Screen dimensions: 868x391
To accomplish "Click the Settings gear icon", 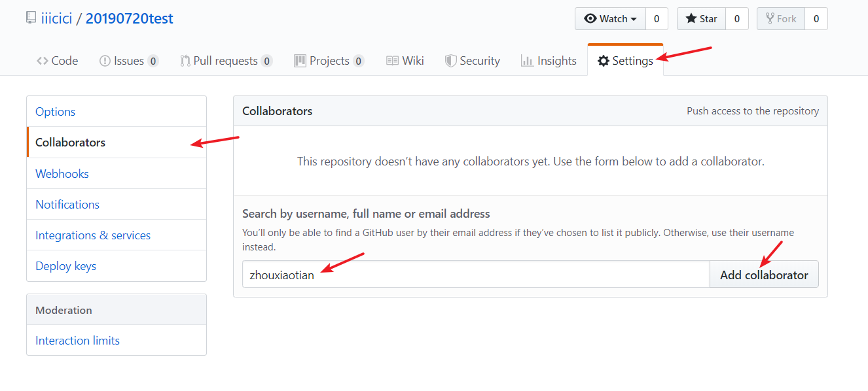I will [604, 61].
